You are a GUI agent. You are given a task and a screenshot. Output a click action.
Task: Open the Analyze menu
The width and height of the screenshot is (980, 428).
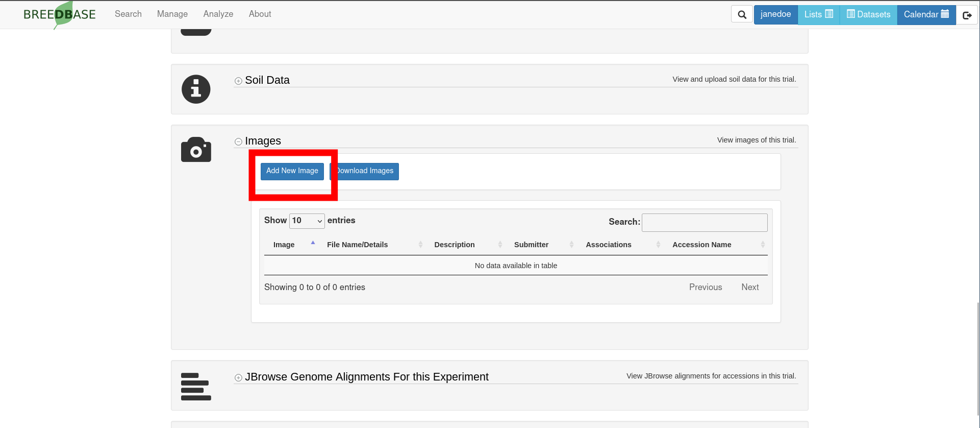coord(218,14)
